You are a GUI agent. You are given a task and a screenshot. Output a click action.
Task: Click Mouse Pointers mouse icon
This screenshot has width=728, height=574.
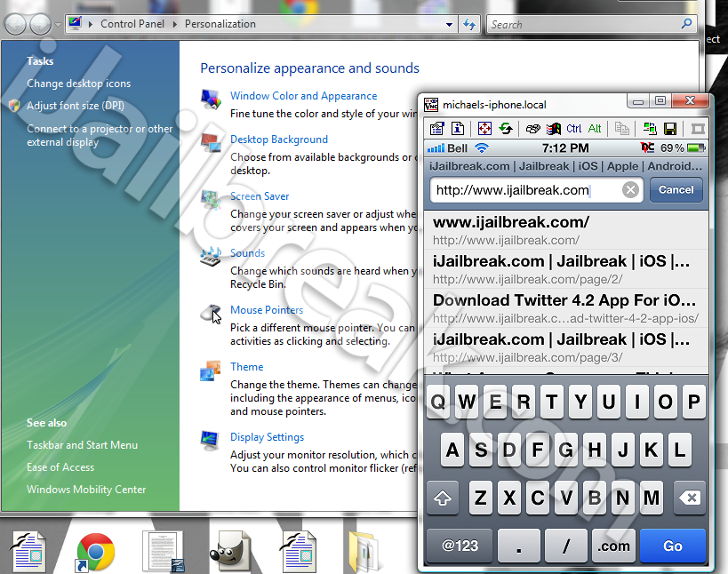coord(211,314)
